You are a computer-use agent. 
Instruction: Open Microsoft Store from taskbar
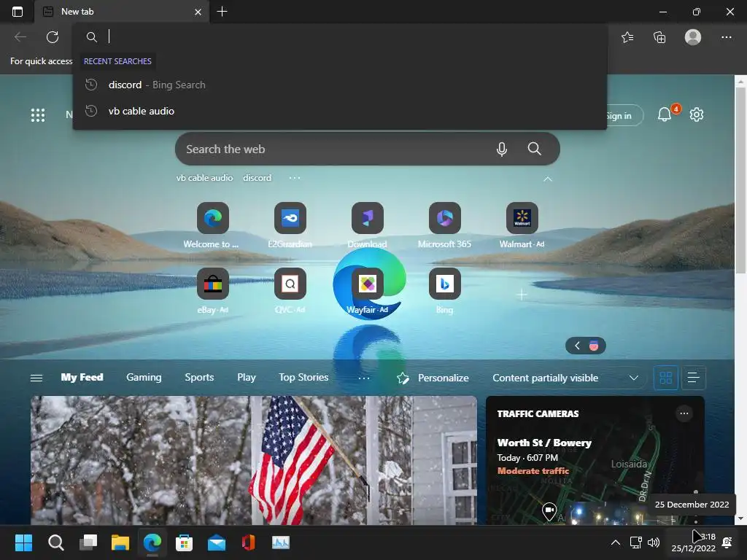(184, 542)
